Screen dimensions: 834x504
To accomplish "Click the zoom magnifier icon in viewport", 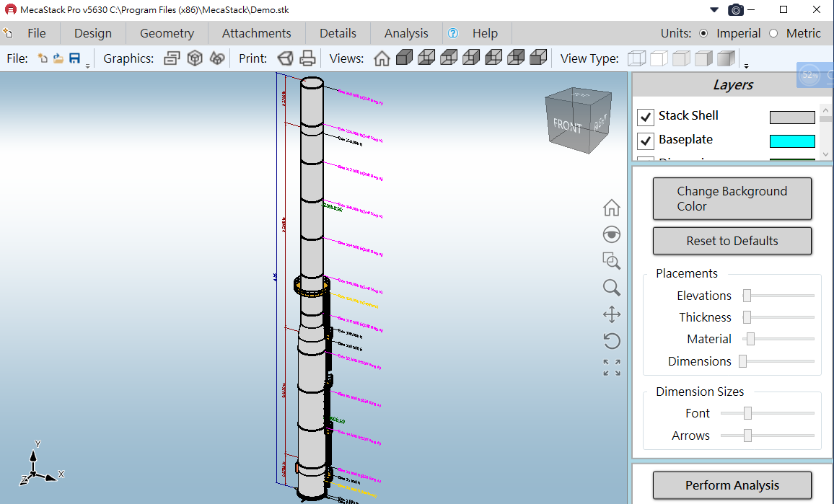I will pyautogui.click(x=611, y=288).
